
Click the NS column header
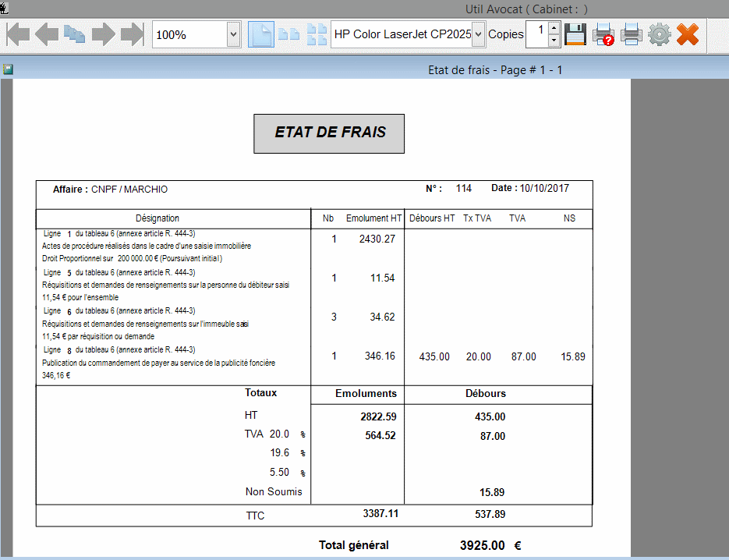[x=569, y=218]
